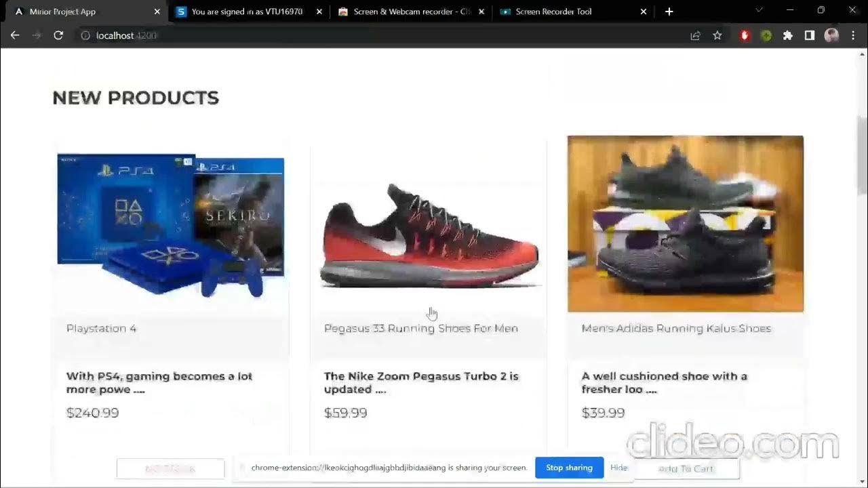
Task: Switch to the Screen Recorder Tool tab
Action: pos(574,12)
